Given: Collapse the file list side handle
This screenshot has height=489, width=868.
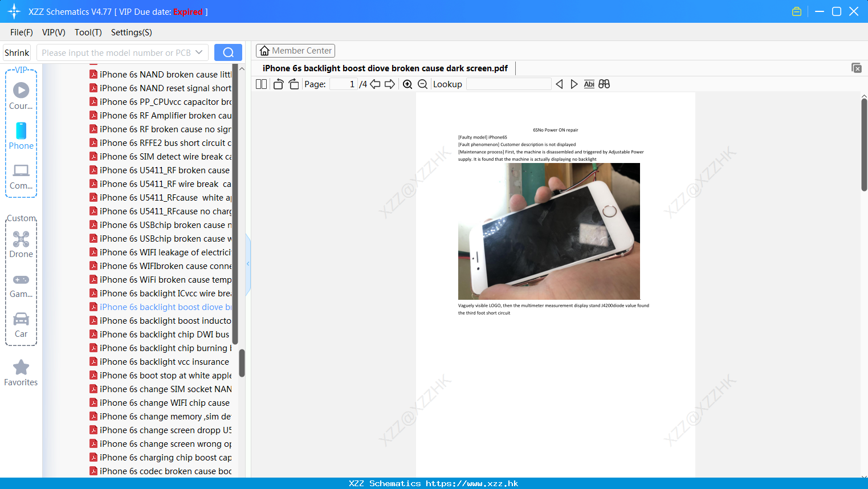Looking at the screenshot, I should (x=248, y=264).
